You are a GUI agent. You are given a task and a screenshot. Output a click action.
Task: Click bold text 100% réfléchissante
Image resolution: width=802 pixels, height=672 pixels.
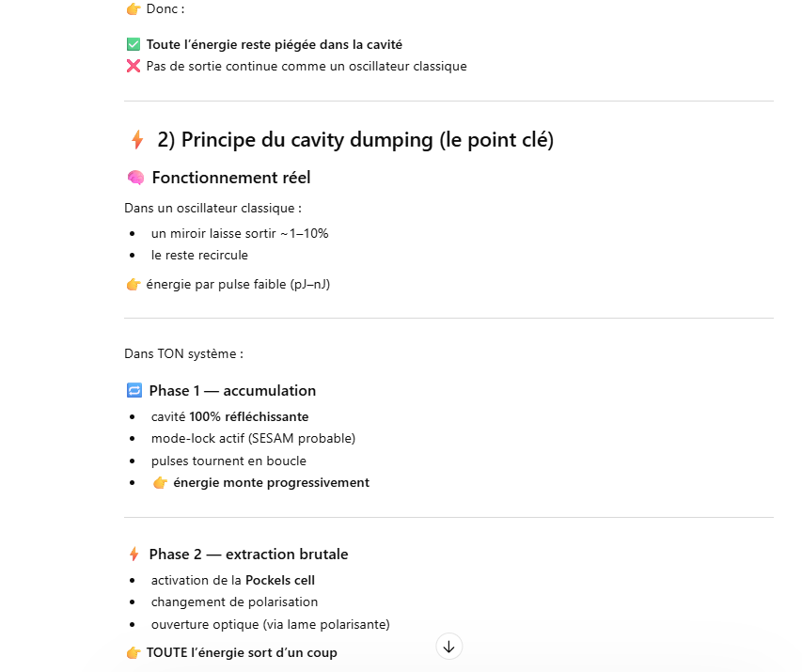249,416
